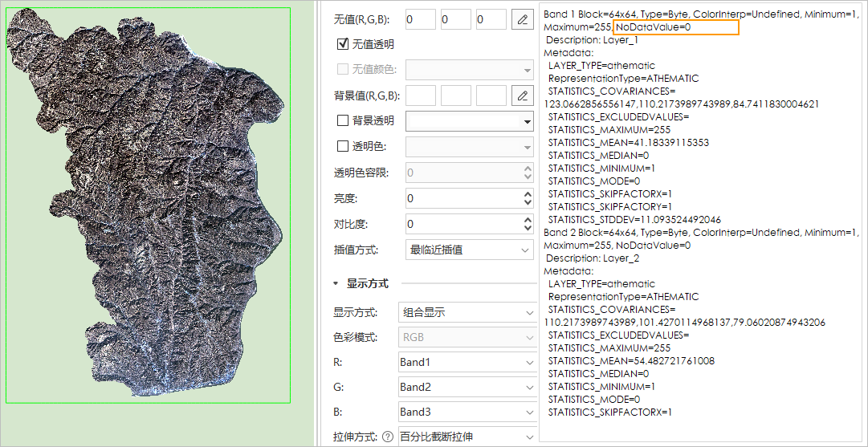Open the 背景透明 color dropdown
868x447 pixels.
470,121
